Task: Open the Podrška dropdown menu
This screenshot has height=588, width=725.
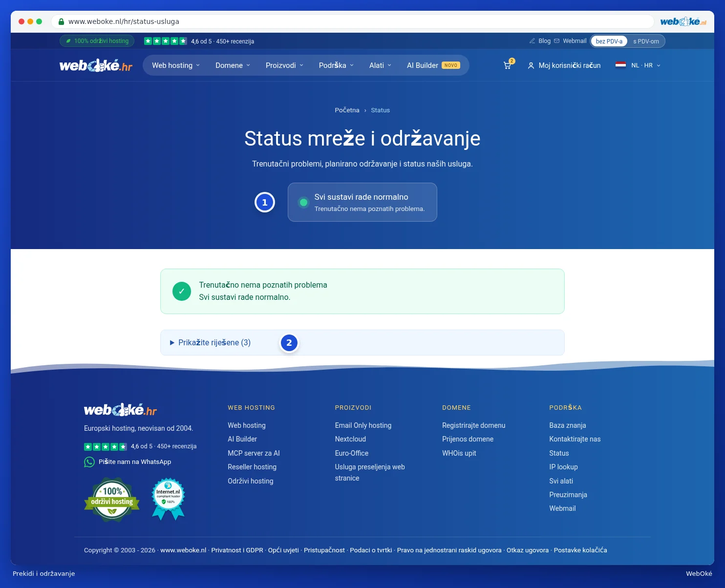Action: (336, 65)
